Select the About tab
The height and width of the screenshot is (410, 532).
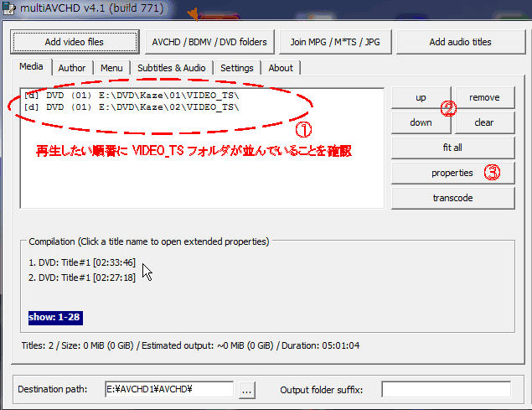point(281,68)
